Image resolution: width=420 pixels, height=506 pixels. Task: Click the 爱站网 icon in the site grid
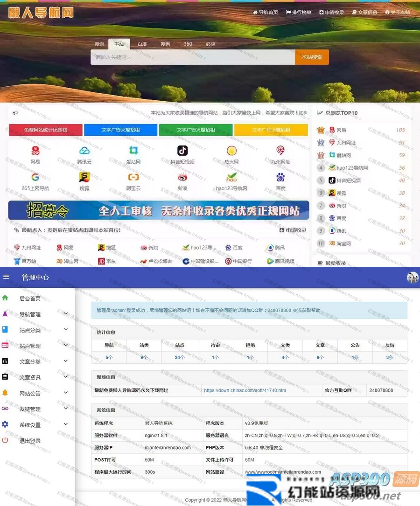[133, 150]
